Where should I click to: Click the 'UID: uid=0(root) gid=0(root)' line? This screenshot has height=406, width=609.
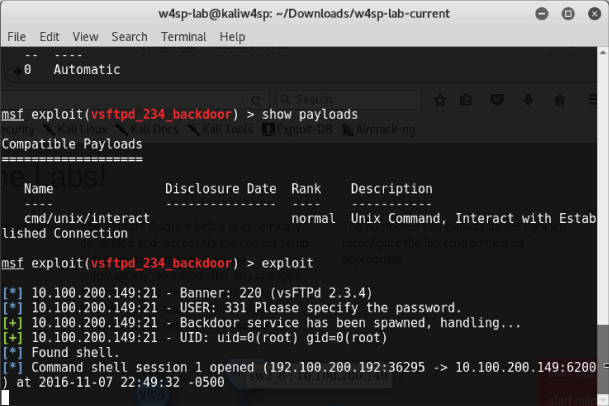click(x=195, y=338)
